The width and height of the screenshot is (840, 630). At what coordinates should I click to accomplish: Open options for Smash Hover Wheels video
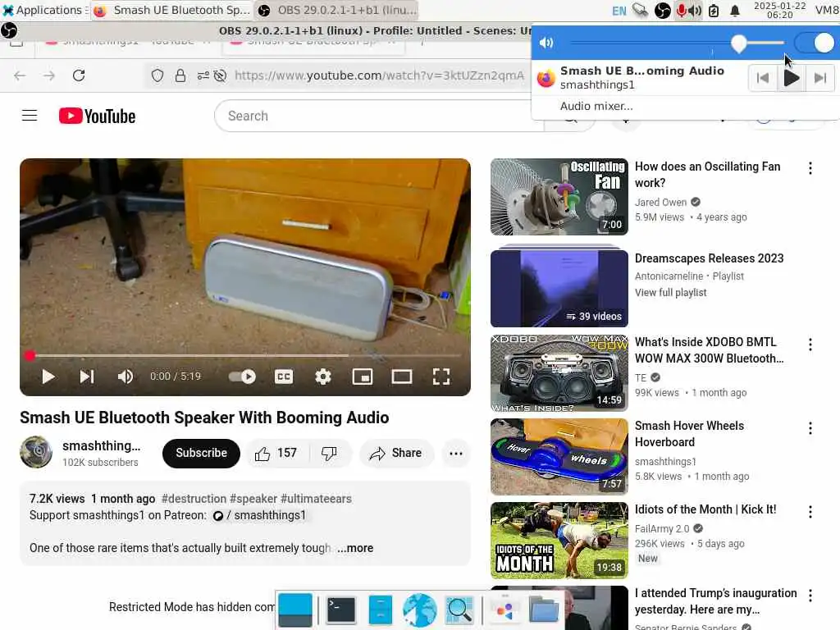(x=810, y=428)
